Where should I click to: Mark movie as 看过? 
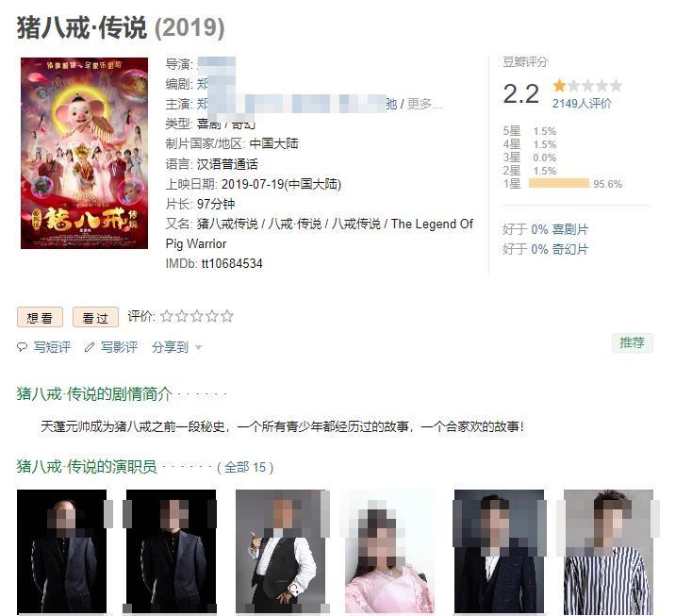coord(95,318)
